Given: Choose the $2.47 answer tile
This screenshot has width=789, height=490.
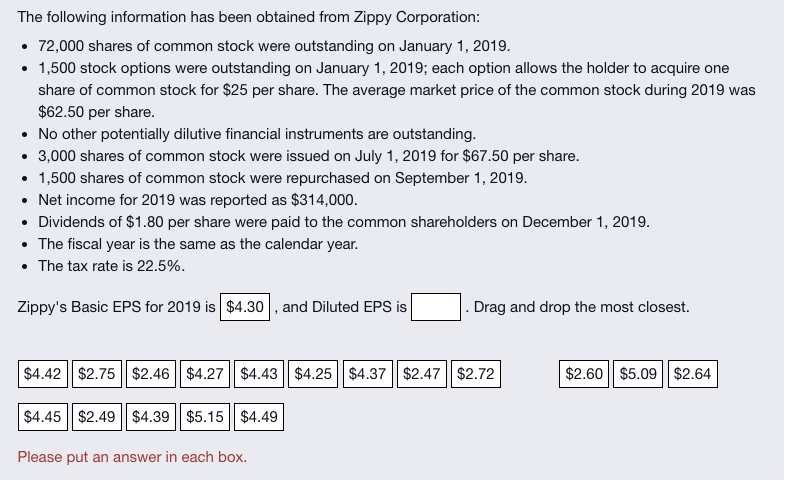Looking at the screenshot, I should (423, 375).
